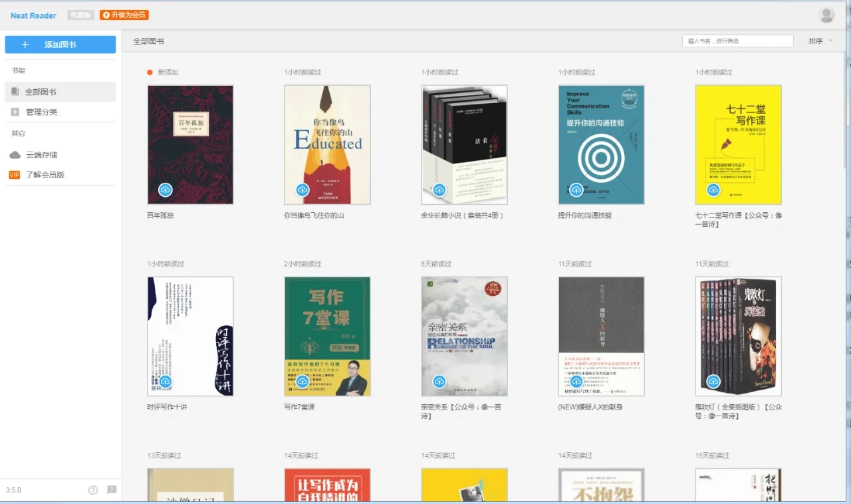Click the title text 提升你的沟通技能
Image resolution: width=851 pixels, height=504 pixels.
[585, 215]
